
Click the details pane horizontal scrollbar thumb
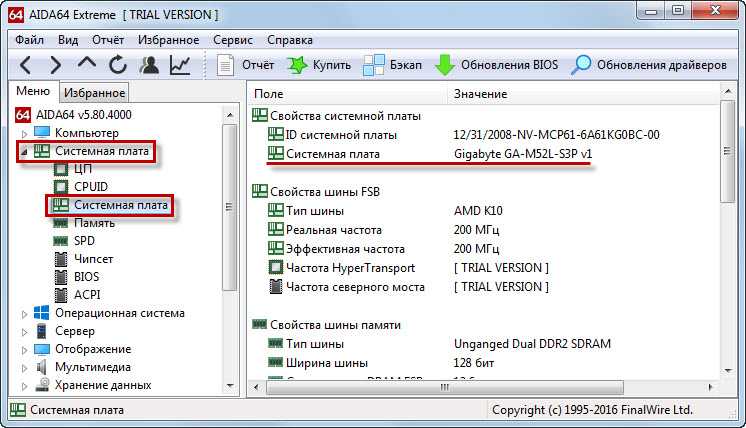445,387
